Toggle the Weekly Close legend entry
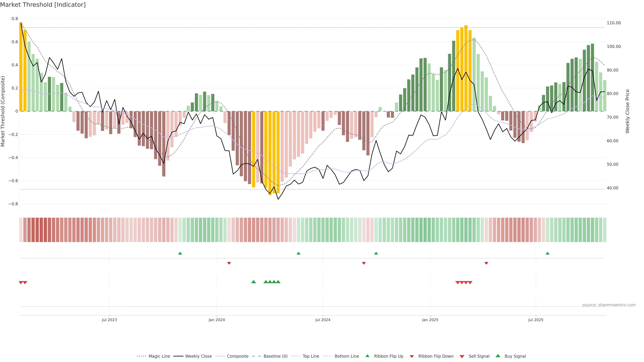The width and height of the screenshot is (644, 362). pos(198,356)
